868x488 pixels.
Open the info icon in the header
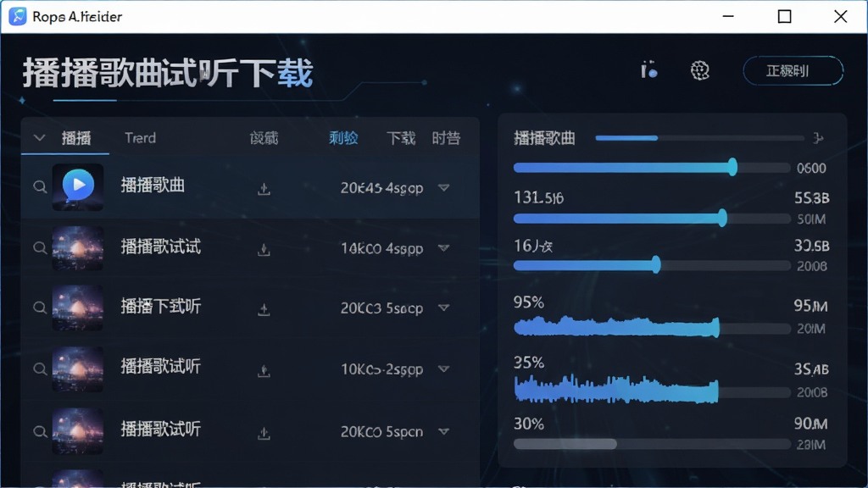(x=648, y=70)
